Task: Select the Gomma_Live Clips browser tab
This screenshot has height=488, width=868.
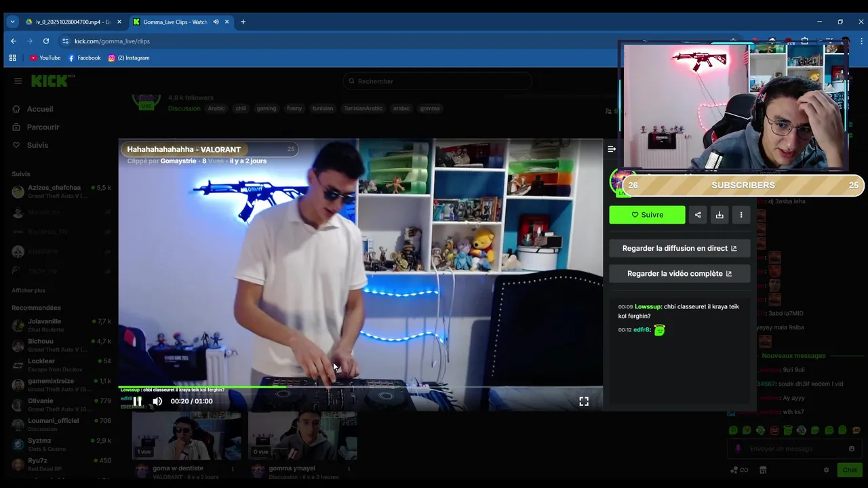Action: click(181, 22)
